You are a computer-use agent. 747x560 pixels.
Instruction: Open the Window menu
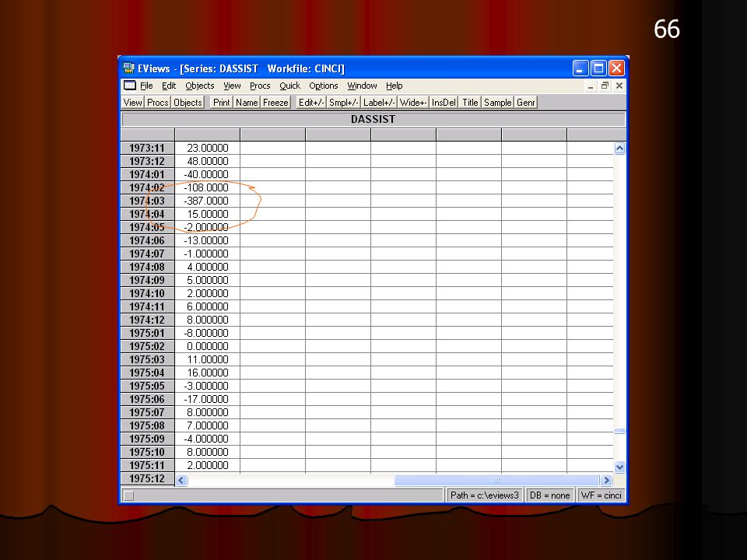pos(362,86)
